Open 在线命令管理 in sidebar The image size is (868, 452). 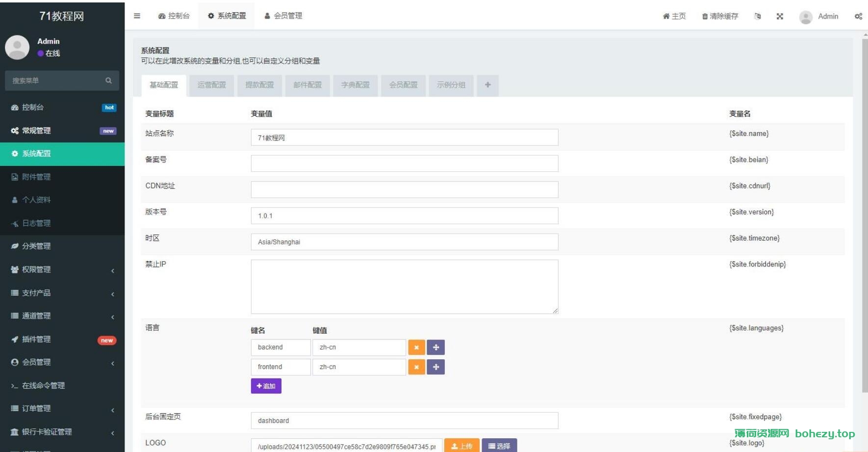[x=62, y=386]
